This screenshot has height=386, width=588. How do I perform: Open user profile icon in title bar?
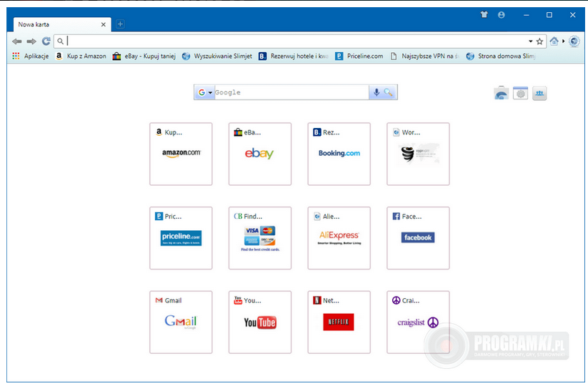[x=502, y=14]
